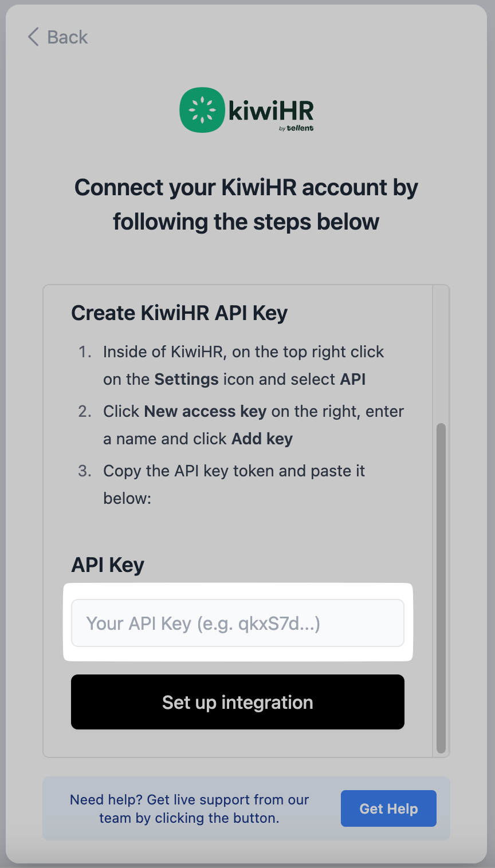Click the bold "Add key" text
Image resolution: width=495 pixels, height=868 pixels.
262,439
